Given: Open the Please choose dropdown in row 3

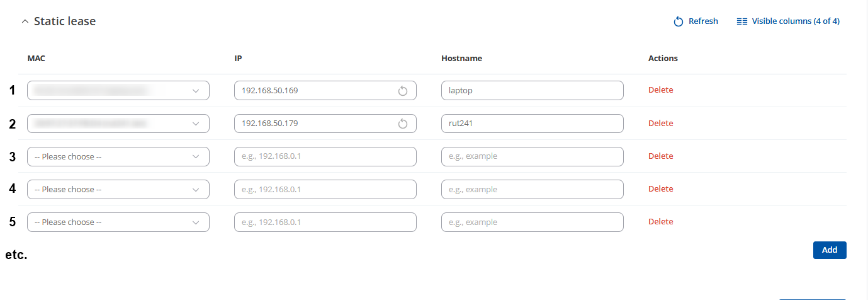Looking at the screenshot, I should point(118,156).
